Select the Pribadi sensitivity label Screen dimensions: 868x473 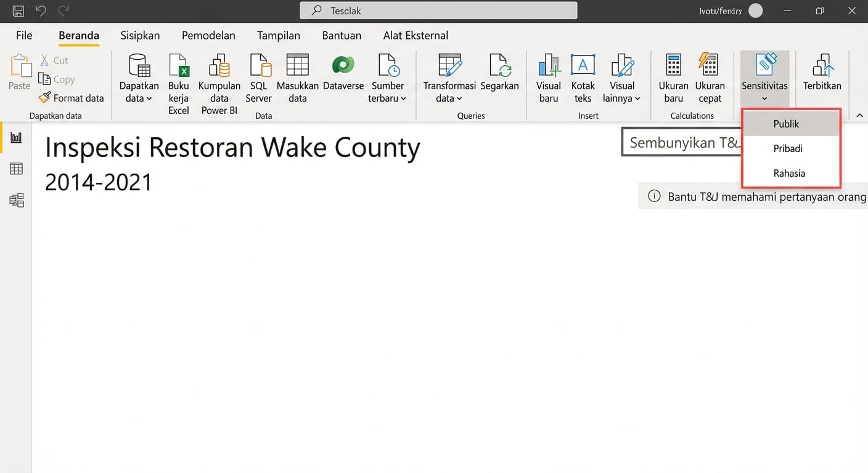coord(787,148)
